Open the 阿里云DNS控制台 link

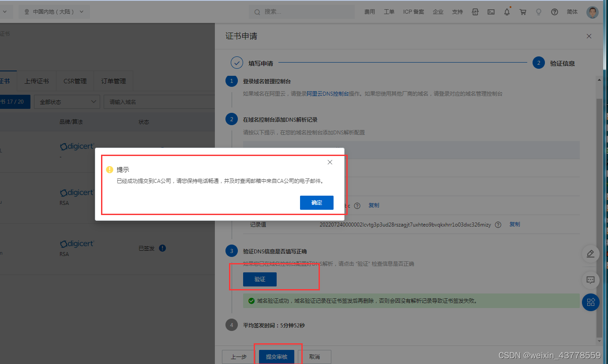[328, 94]
